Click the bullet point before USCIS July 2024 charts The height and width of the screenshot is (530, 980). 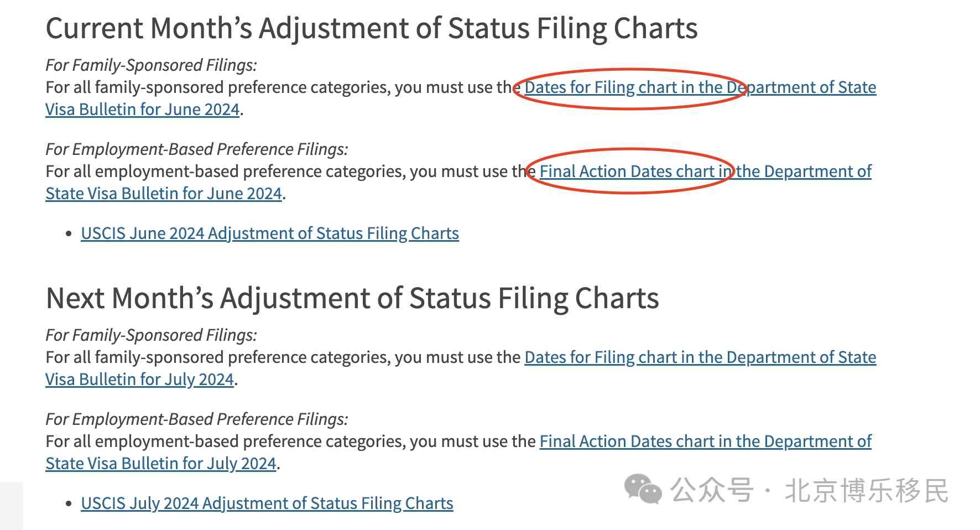(69, 504)
